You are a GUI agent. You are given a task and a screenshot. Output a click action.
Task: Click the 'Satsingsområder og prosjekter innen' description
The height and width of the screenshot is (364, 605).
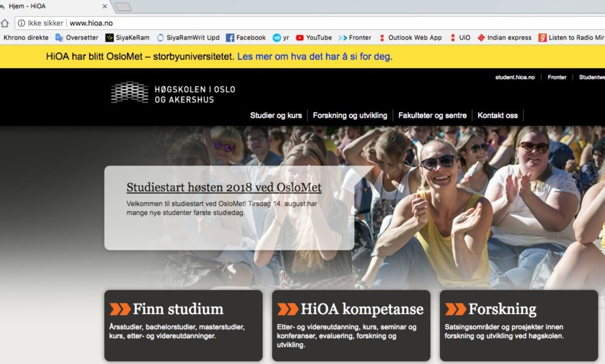click(x=504, y=331)
